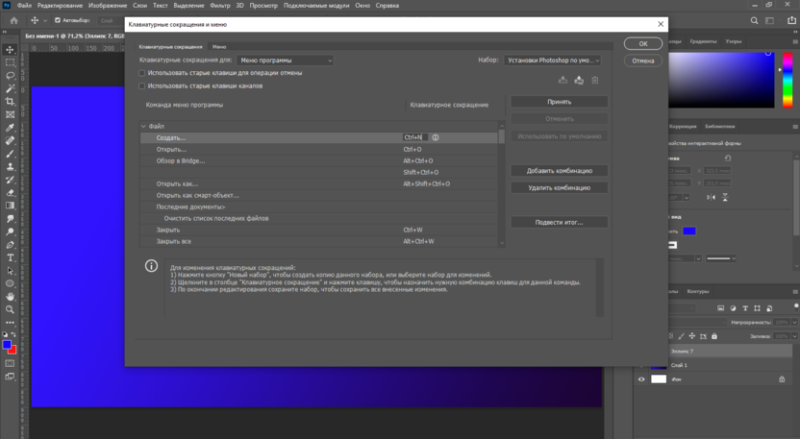Select the Rectangular Marquee tool
The width and height of the screenshot is (800, 439).
coord(9,61)
